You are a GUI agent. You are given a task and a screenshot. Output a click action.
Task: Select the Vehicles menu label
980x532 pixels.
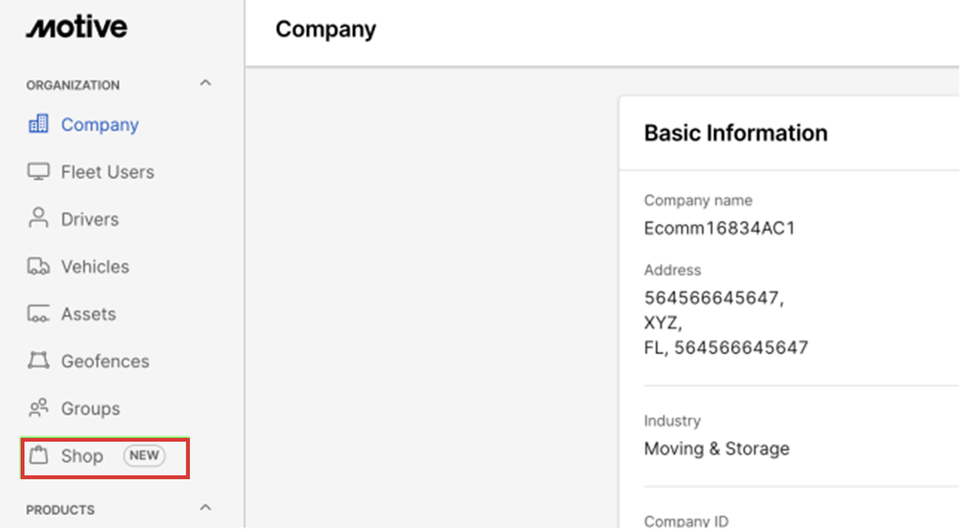(x=95, y=266)
